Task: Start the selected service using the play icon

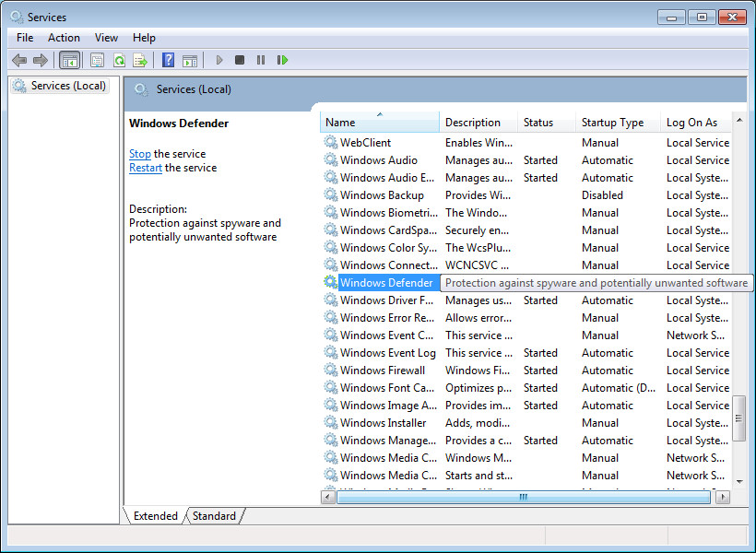Action: pos(219,59)
